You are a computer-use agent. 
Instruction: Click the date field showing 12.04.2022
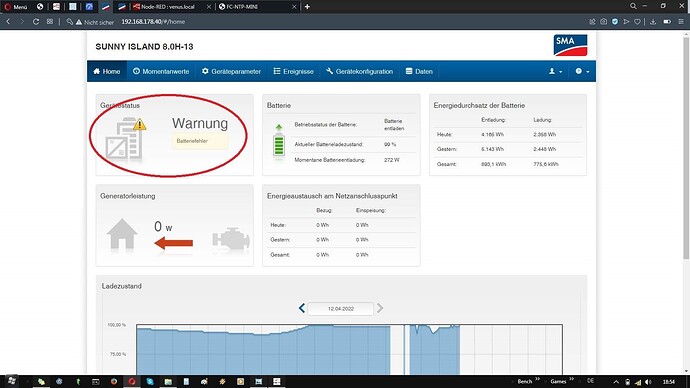coord(341,309)
